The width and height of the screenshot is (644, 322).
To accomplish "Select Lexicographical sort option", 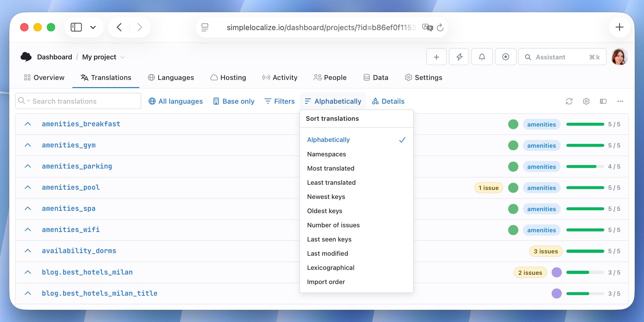I will [x=356, y=268].
